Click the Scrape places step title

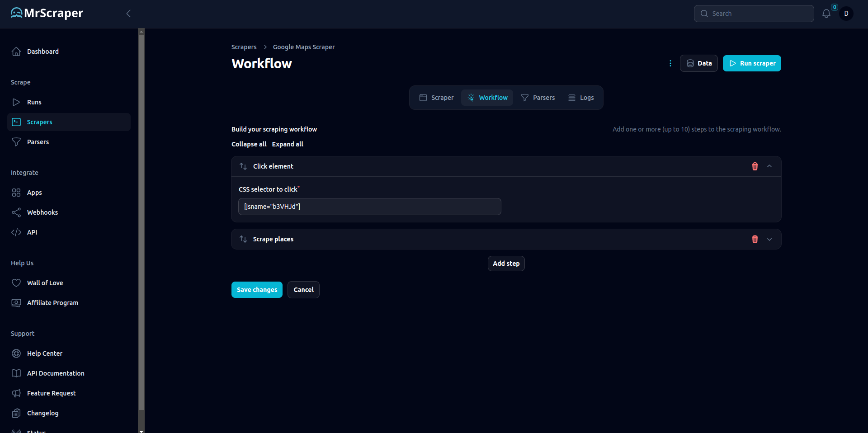coord(273,239)
